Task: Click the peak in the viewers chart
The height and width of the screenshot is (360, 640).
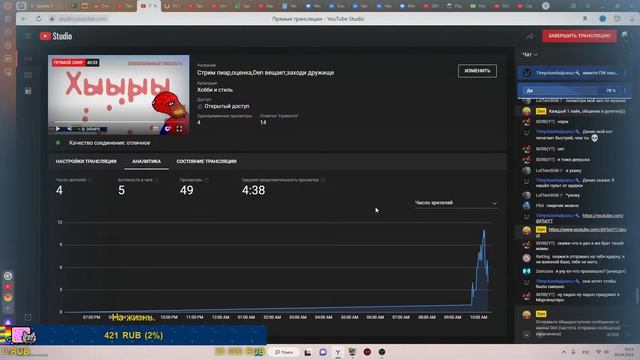Action: [x=484, y=231]
